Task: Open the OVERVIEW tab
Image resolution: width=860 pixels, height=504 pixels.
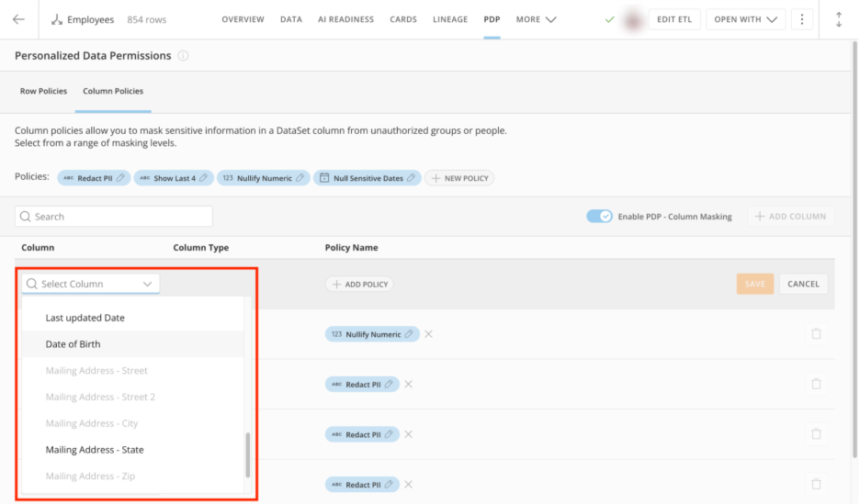Action: tap(243, 19)
